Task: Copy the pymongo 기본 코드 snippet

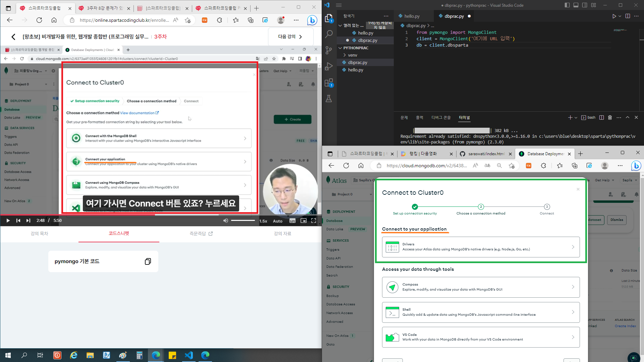Action: (148, 261)
